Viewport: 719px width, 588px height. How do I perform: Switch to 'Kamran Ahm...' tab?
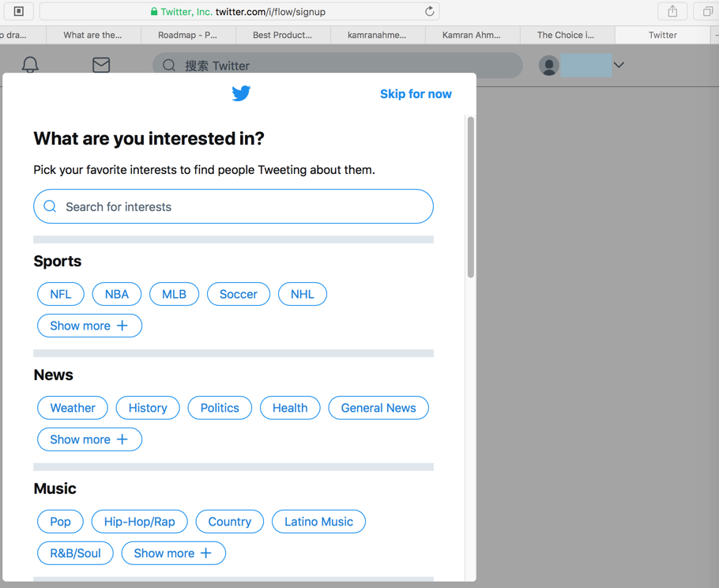click(x=472, y=35)
